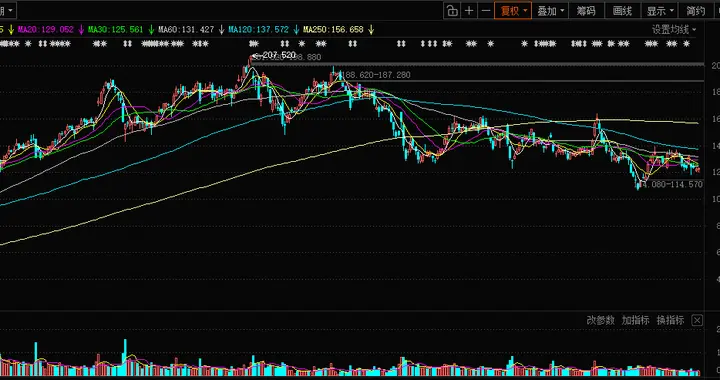The width and height of the screenshot is (720, 380).
Task: Click the green down arrow after MA30
Action: click(x=151, y=30)
